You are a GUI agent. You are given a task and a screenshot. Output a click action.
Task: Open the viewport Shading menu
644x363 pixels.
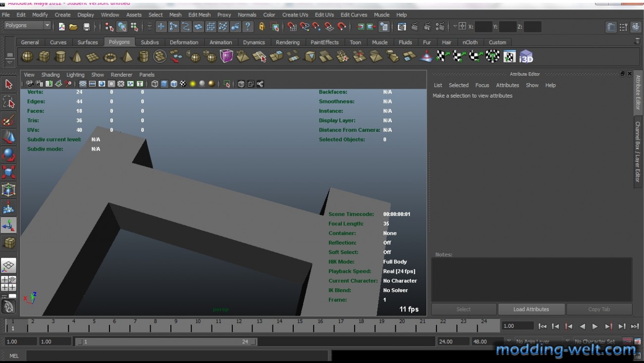(x=51, y=75)
